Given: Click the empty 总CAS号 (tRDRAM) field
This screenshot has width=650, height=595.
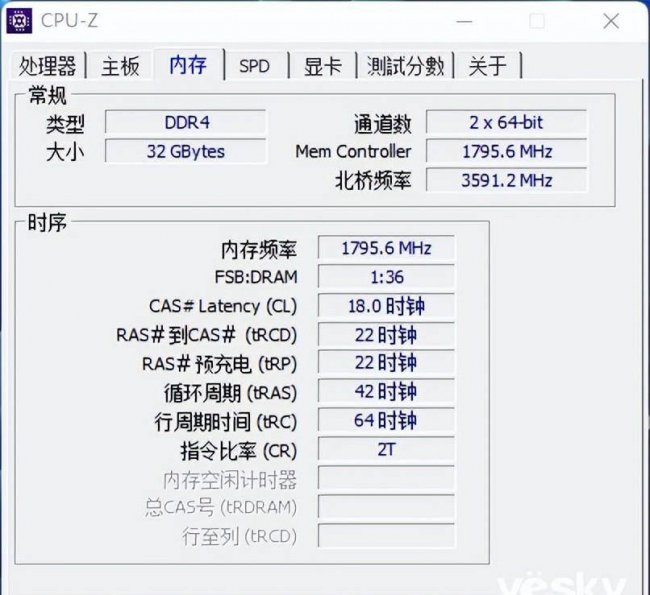Looking at the screenshot, I should [386, 507].
